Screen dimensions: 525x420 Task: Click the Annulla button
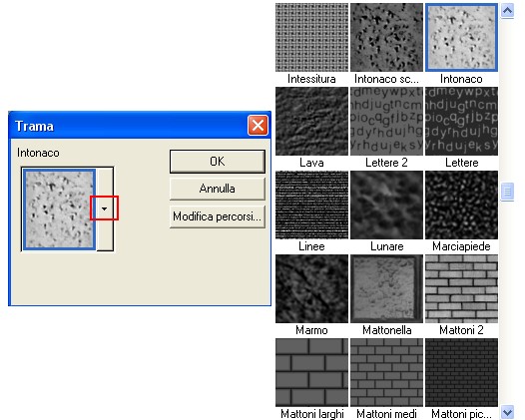coord(218,189)
